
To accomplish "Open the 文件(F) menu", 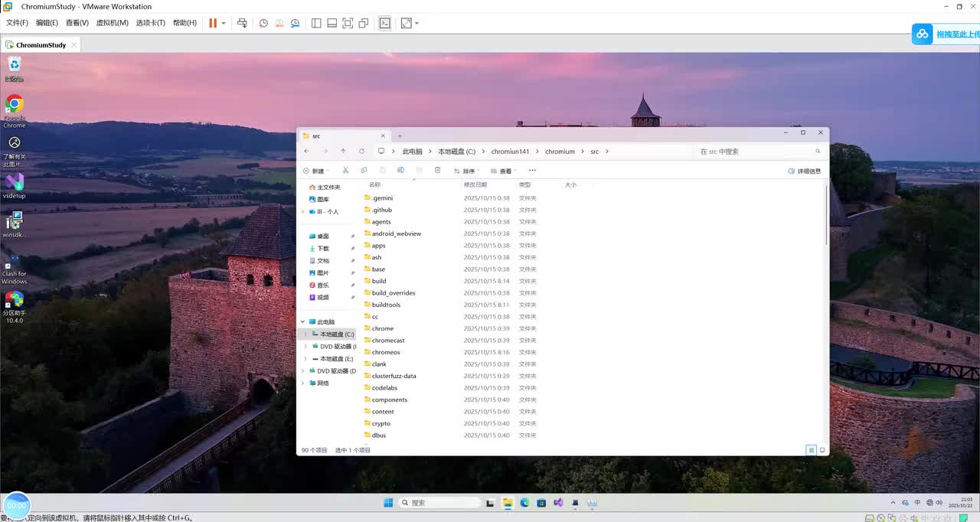I will coord(17,23).
